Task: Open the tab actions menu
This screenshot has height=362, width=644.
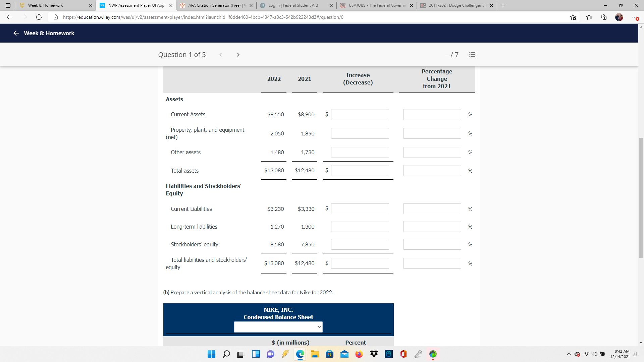Action: (x=8, y=5)
